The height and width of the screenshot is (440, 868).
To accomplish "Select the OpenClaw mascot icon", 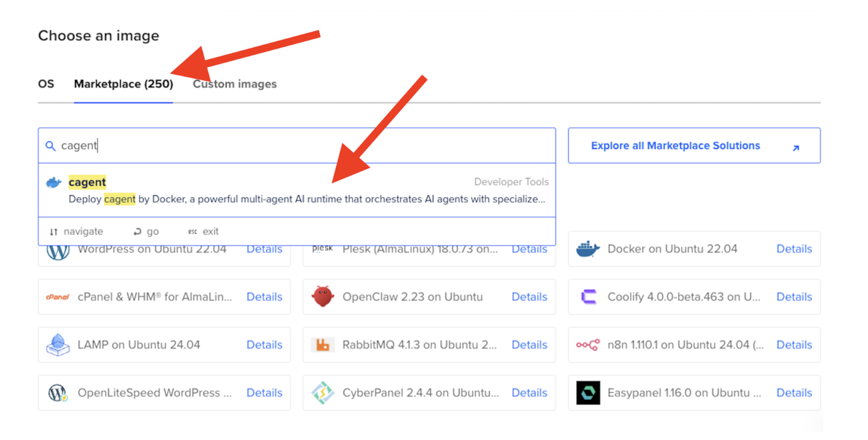I will [323, 296].
